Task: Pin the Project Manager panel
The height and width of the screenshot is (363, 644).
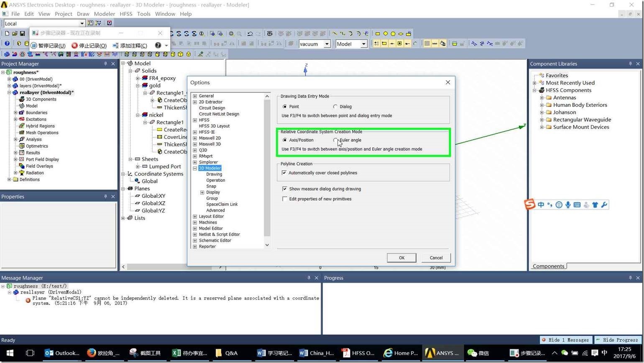Action: [105, 64]
